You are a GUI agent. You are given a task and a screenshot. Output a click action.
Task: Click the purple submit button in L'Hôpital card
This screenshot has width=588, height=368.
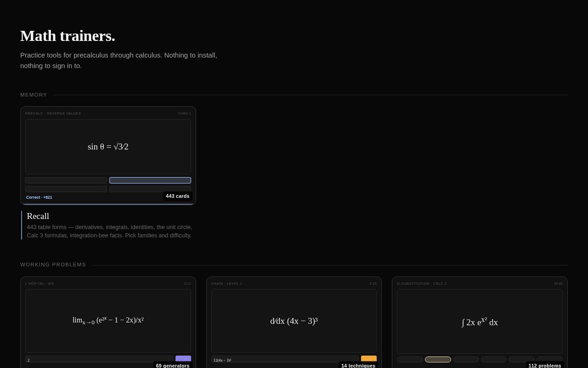[183, 359]
